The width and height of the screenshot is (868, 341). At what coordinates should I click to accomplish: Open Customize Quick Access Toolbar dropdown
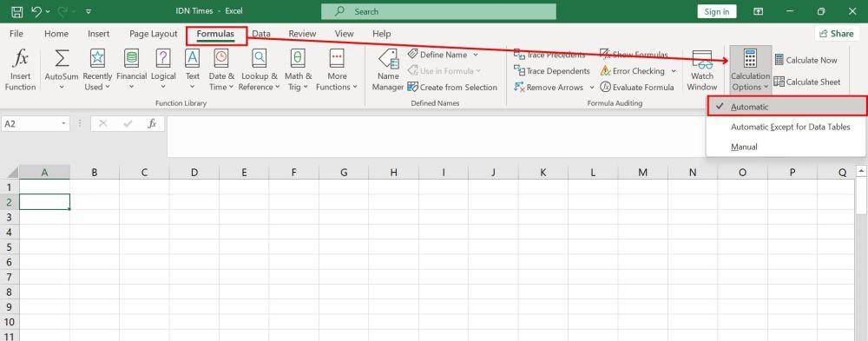point(89,11)
